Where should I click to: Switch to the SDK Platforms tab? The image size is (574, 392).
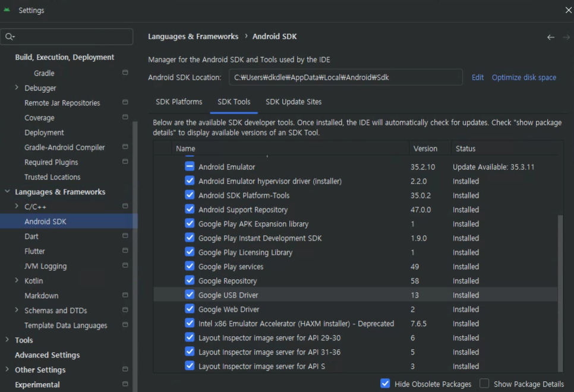coord(179,102)
